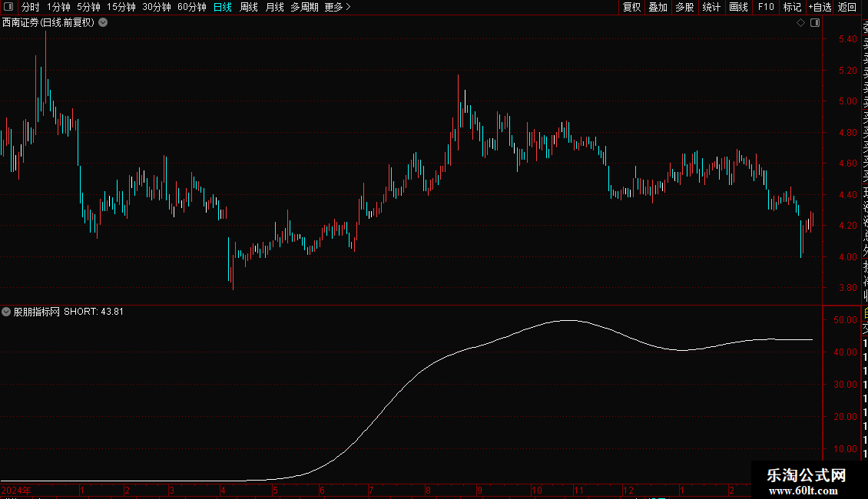This screenshot has width=868, height=499.
Task: Open the 统计 statistics tool
Action: tap(711, 7)
